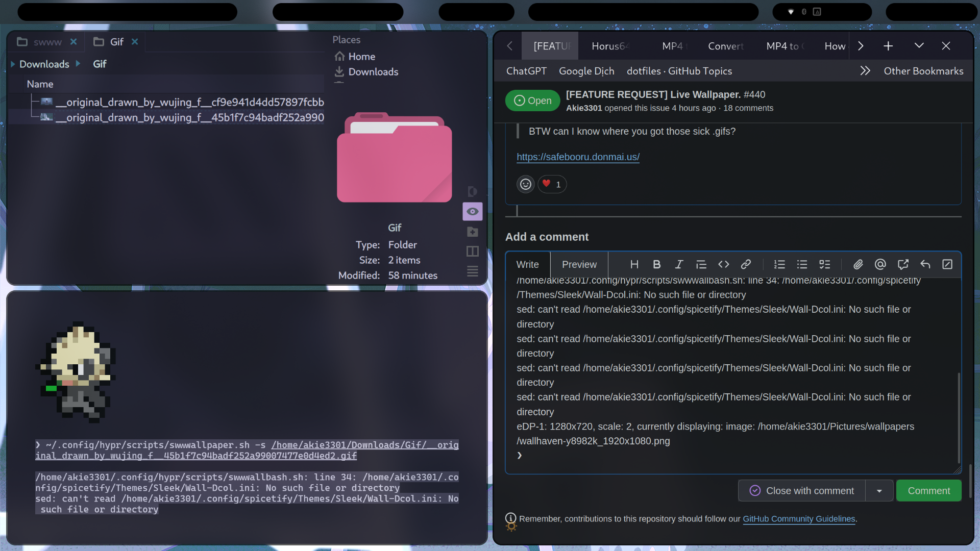Submit the comment with the Comment button
The image size is (980, 551).
tap(928, 490)
